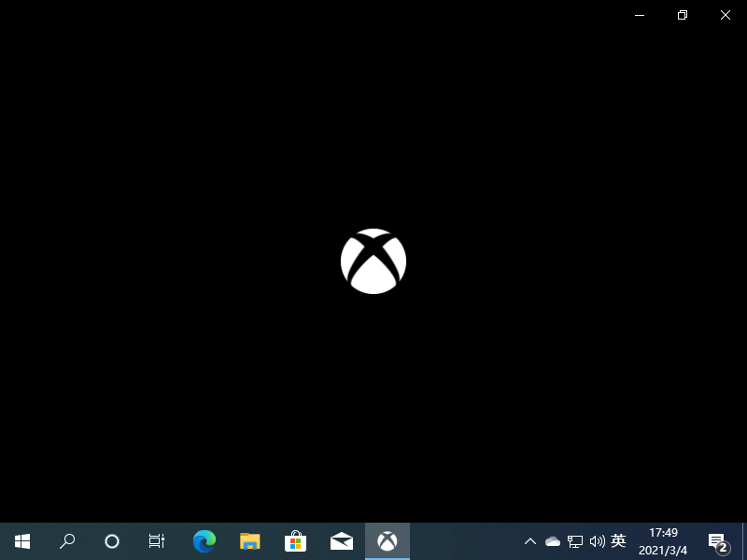Restore down the Xbox window
Screen dimensions: 747x560
click(683, 15)
